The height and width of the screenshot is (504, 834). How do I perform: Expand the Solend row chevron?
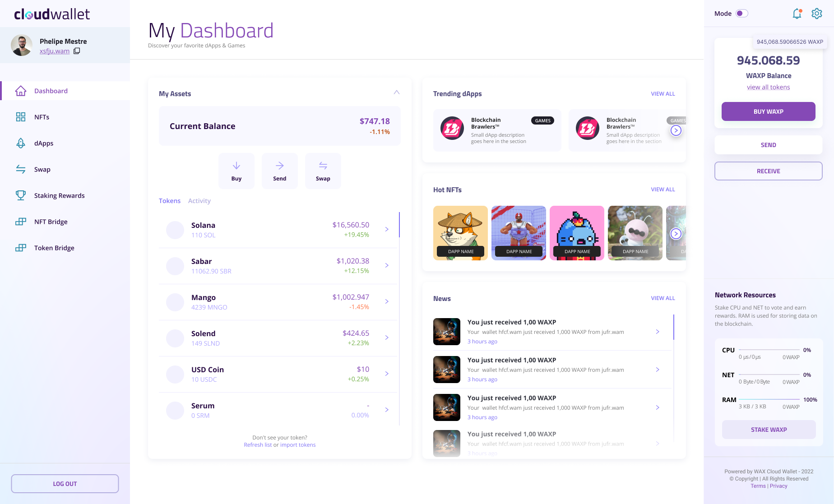point(387,338)
